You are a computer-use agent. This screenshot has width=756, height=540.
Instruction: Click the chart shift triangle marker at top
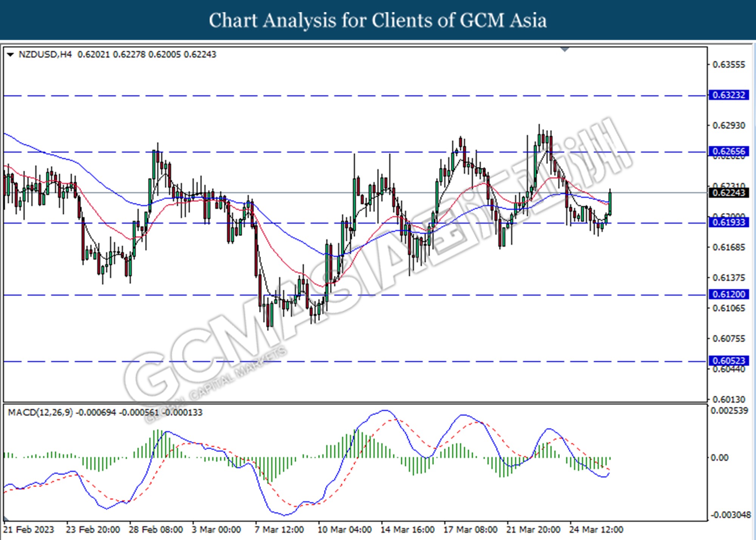pyautogui.click(x=565, y=50)
